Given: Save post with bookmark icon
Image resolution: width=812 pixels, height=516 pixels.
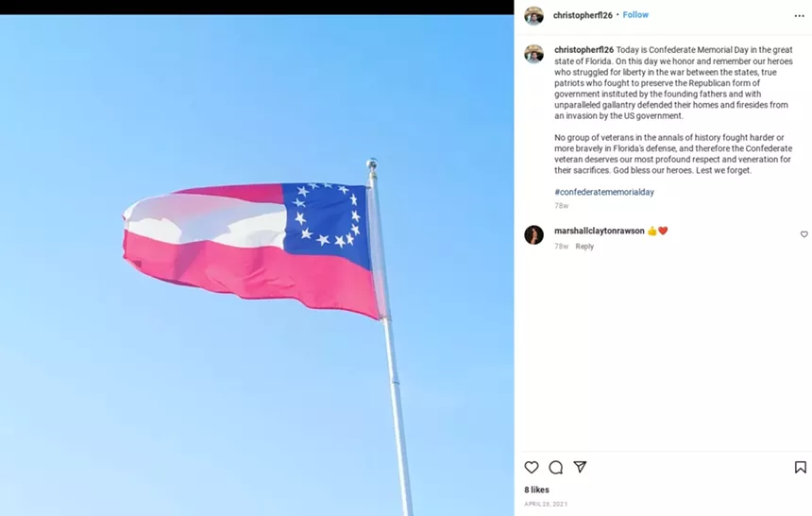Looking at the screenshot, I should 800,467.
